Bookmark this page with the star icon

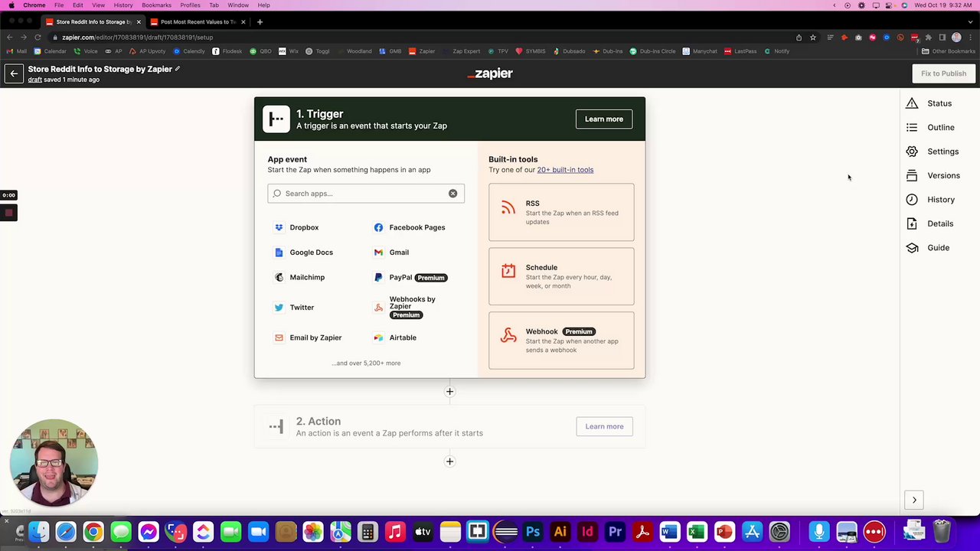click(813, 37)
